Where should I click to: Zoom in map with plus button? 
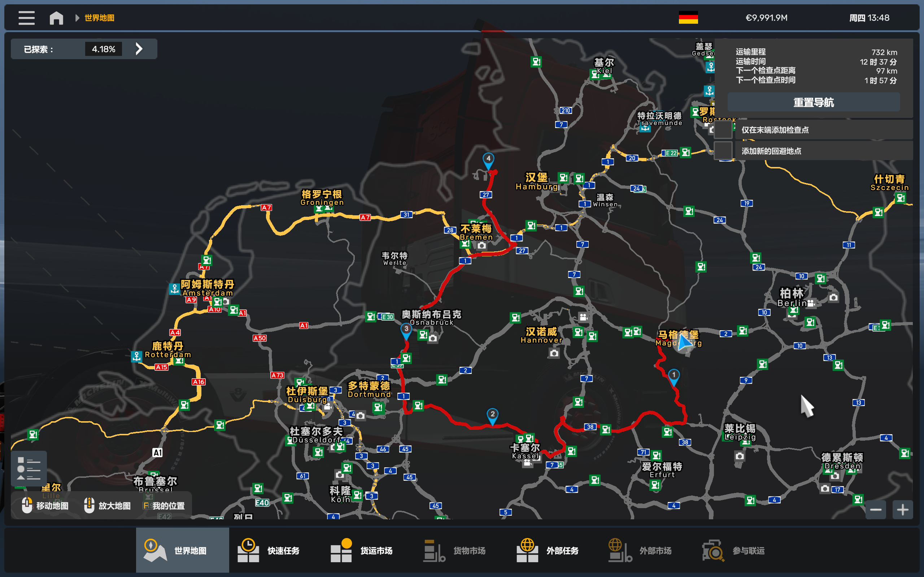point(902,510)
